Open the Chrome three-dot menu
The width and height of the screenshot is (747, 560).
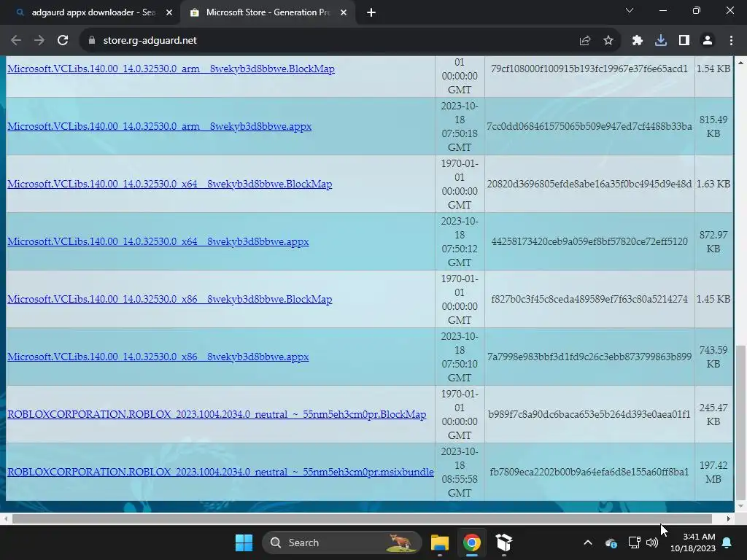coord(731,41)
